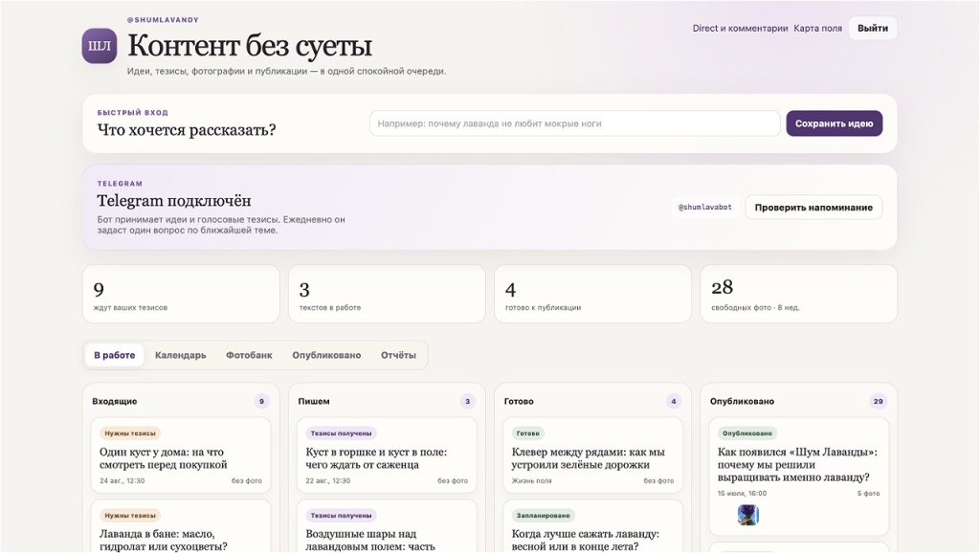This screenshot has height=553, width=980.
Task: Open card Куст в горшке и куст в поле
Action: pyautogui.click(x=387, y=455)
